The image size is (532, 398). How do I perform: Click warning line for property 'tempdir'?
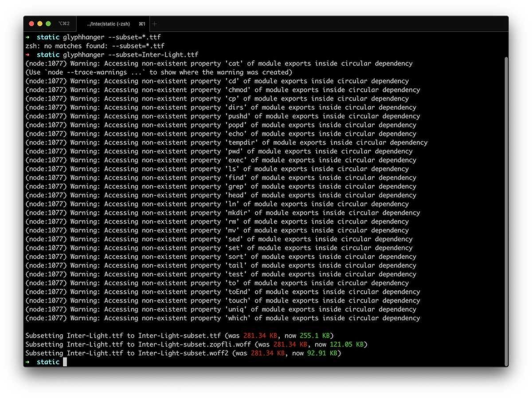[227, 142]
